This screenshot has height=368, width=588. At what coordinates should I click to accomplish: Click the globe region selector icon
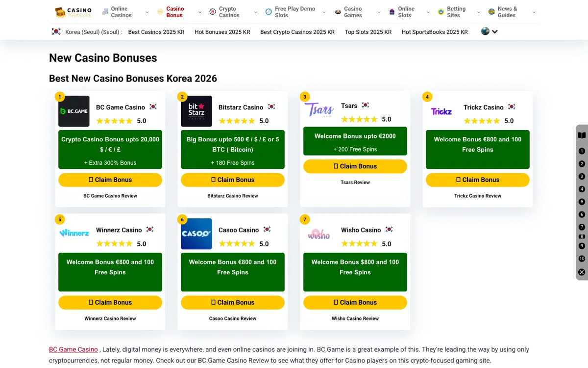(x=485, y=31)
